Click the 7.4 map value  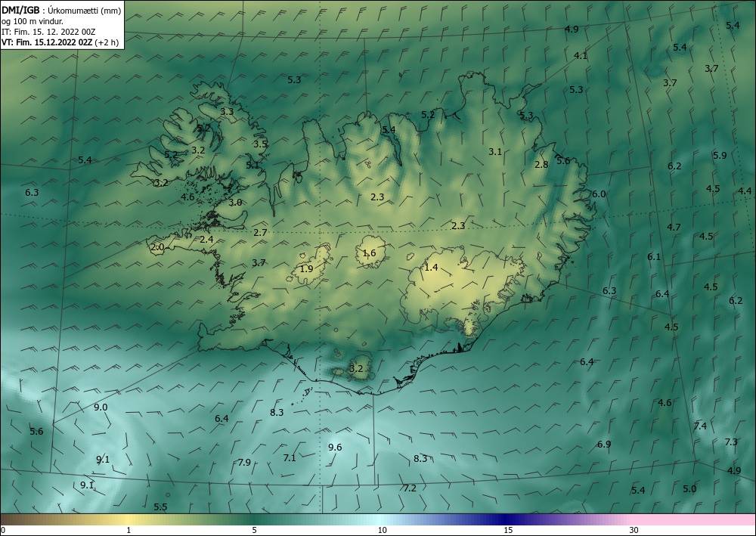point(700,426)
